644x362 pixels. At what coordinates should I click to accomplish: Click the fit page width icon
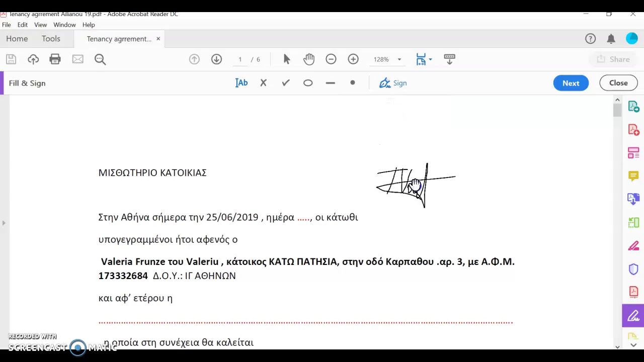(421, 59)
